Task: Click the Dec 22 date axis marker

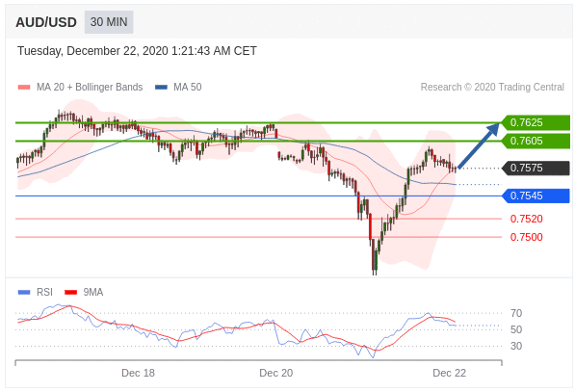Action: click(449, 373)
